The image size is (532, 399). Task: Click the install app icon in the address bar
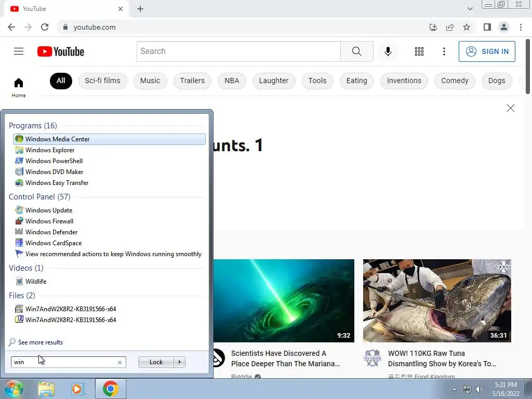coord(433,27)
